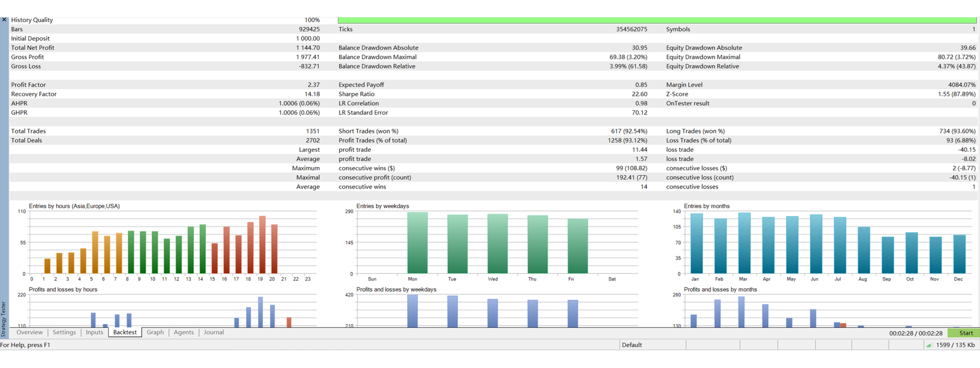Click Profit Trades 1258 (93.12%) value
The height and width of the screenshot is (368, 980).
point(627,141)
